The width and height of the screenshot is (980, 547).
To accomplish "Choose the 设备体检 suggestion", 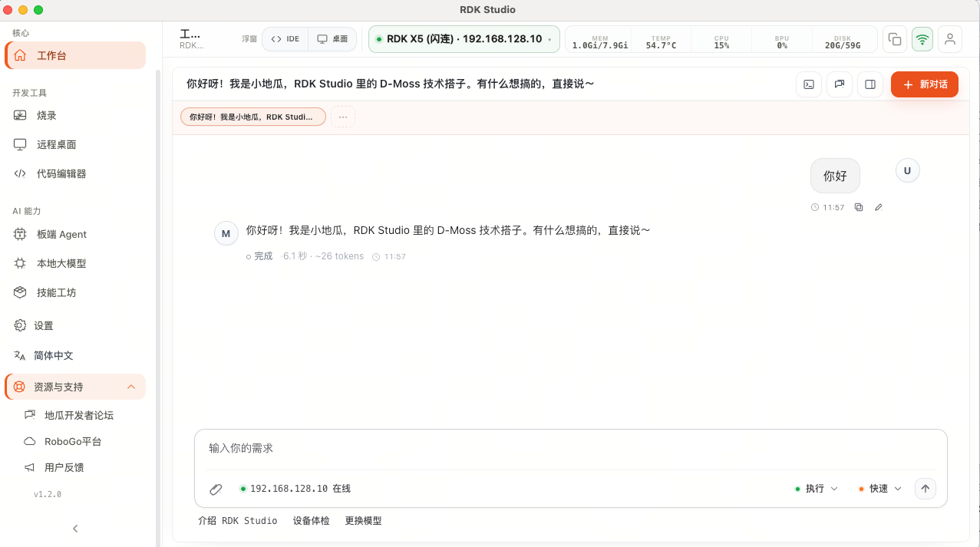I will tap(311, 521).
